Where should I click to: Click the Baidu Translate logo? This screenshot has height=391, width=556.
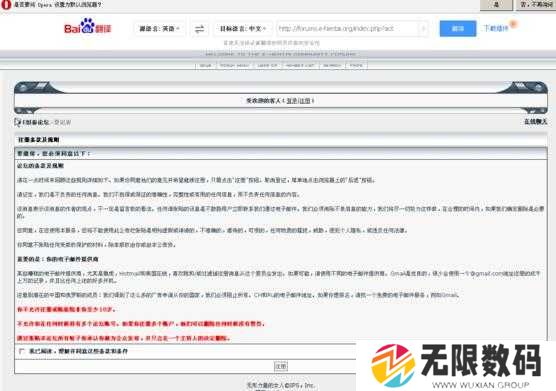click(88, 27)
